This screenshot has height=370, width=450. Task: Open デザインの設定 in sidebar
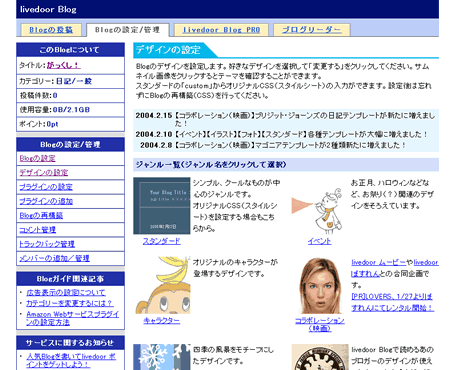(x=44, y=173)
